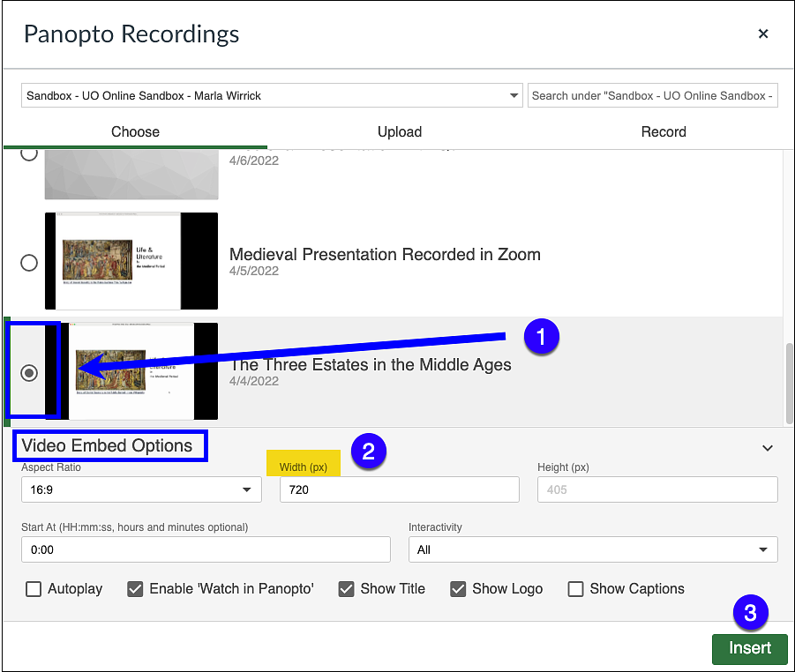The height and width of the screenshot is (672, 795).
Task: Click the gray thumbnail of the 4/6/2022 recording
Action: [131, 175]
